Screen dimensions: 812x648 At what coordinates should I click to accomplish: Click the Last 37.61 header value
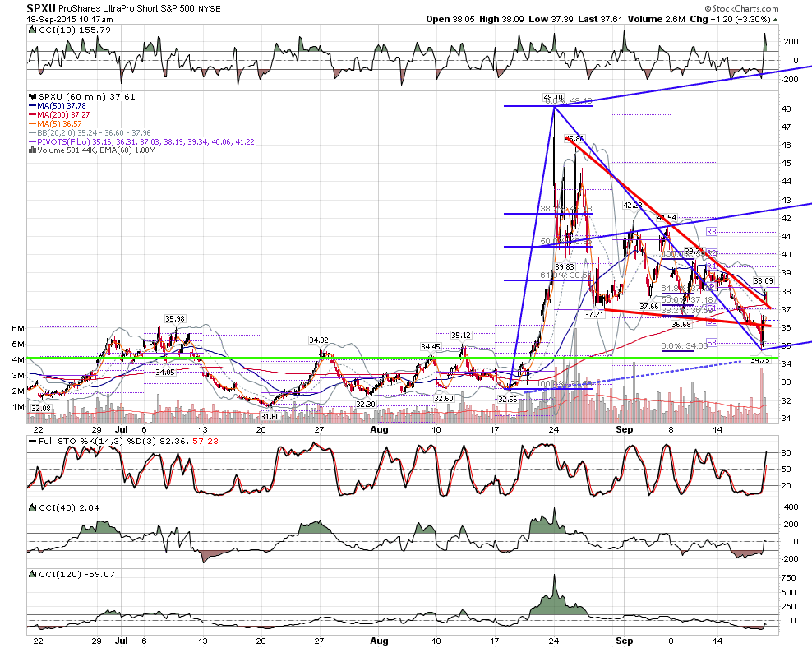600,19
